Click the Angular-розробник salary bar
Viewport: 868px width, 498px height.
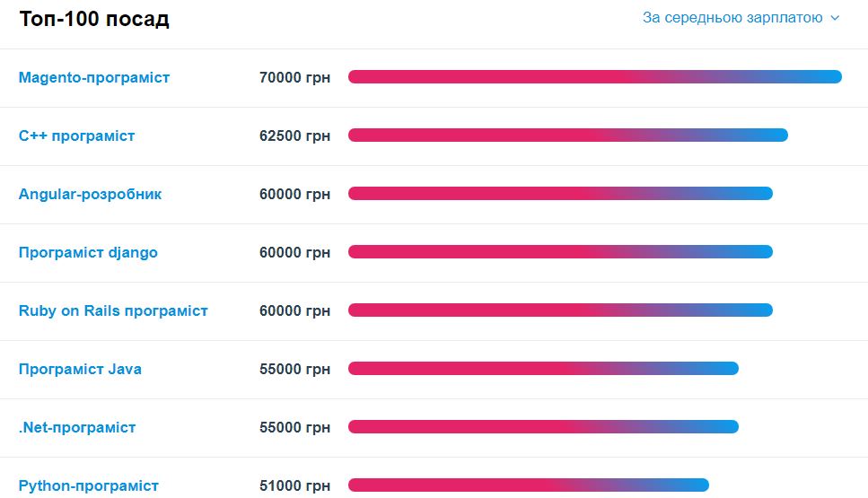tap(560, 193)
